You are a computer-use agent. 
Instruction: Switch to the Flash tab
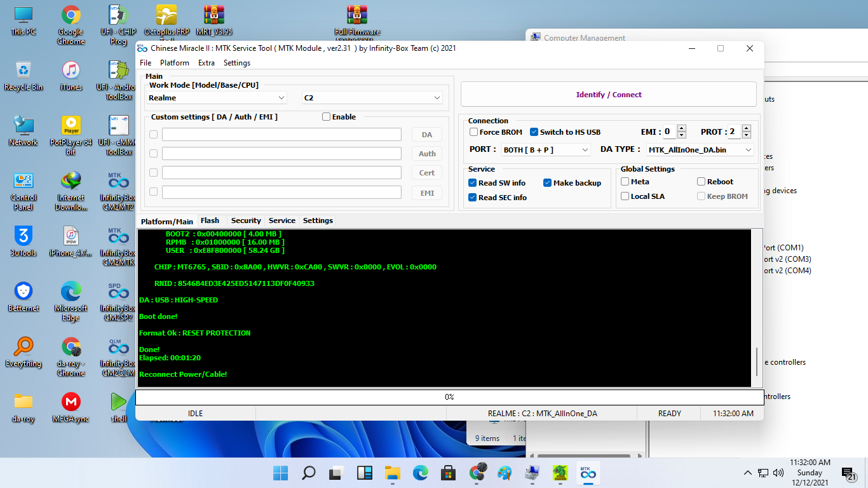tap(210, 220)
